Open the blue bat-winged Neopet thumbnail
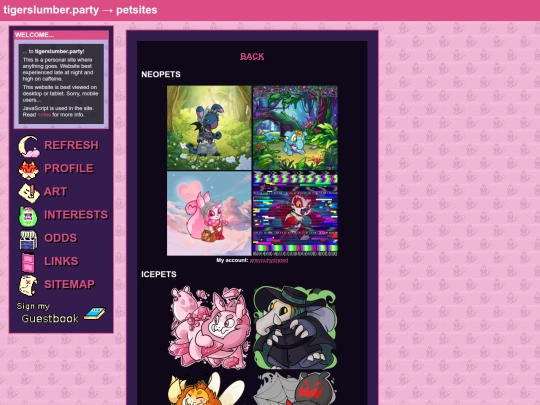This screenshot has width=540, height=405. pos(209,128)
